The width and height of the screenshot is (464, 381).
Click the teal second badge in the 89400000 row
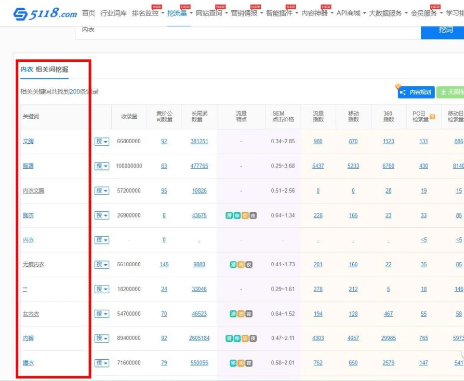(x=237, y=338)
